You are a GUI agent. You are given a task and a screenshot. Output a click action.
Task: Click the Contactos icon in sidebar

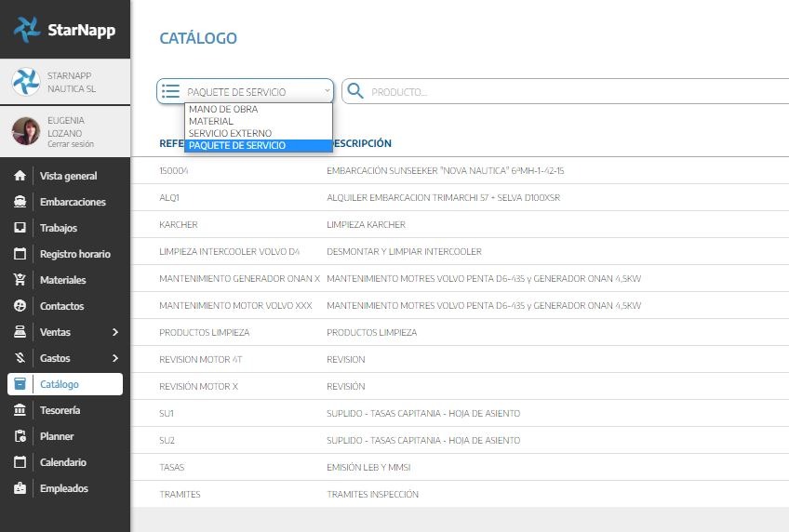pos(20,306)
